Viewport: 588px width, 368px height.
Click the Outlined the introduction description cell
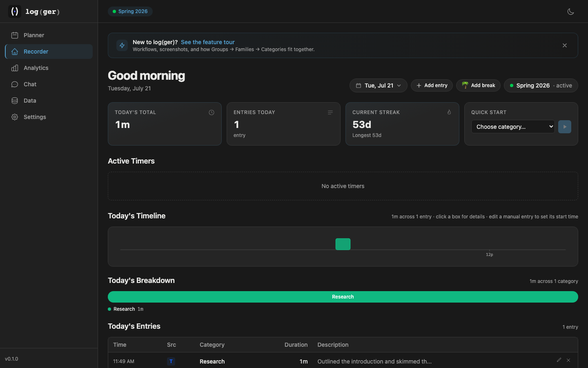tap(374, 361)
